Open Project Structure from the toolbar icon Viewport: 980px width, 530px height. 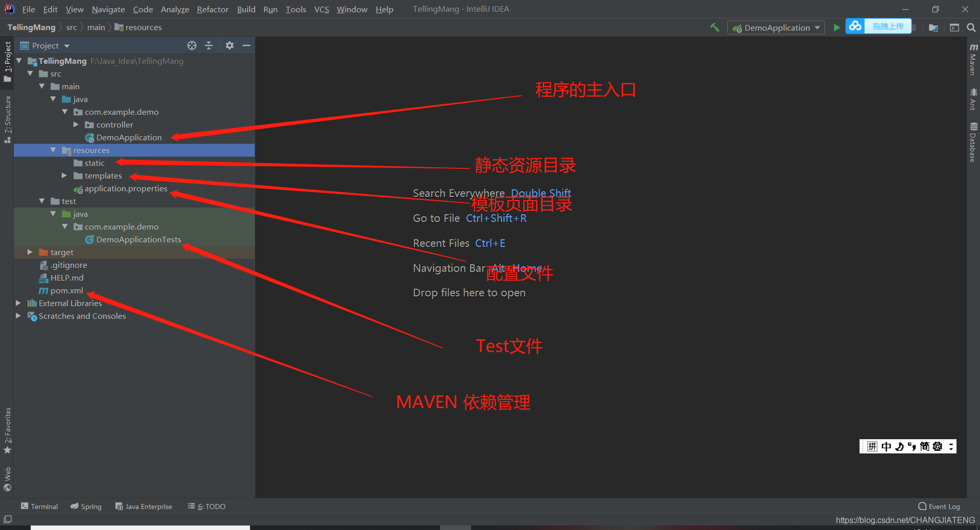934,28
